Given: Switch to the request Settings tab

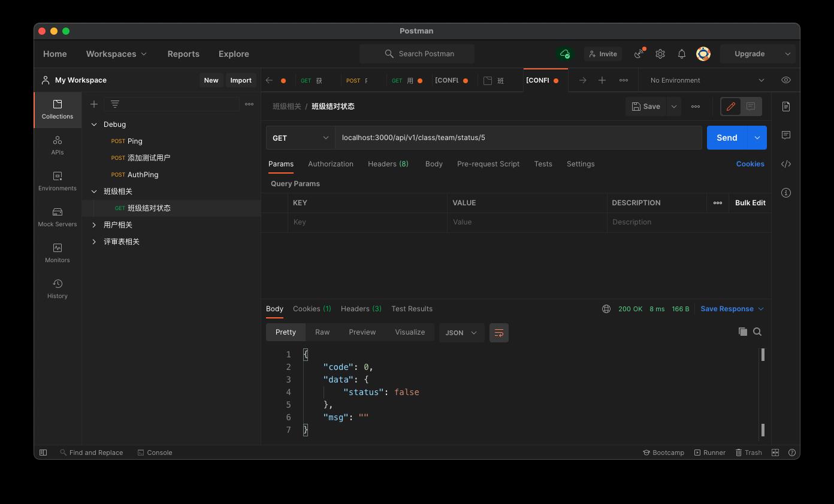Looking at the screenshot, I should (x=581, y=164).
